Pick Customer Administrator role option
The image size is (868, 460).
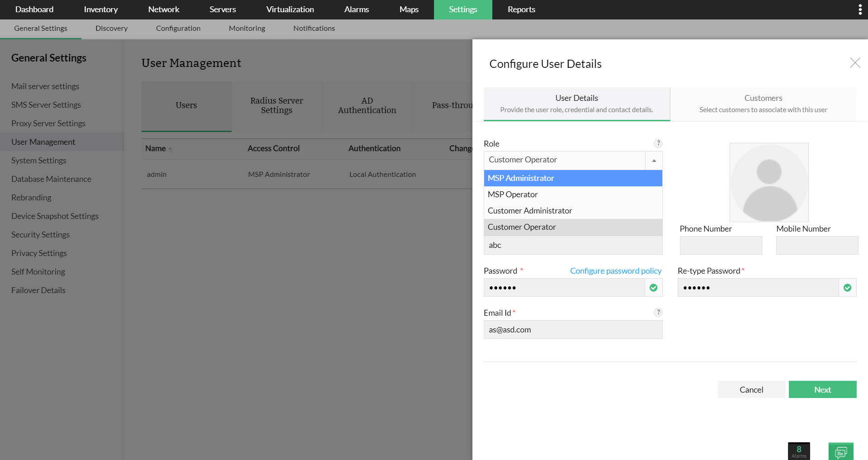point(573,211)
